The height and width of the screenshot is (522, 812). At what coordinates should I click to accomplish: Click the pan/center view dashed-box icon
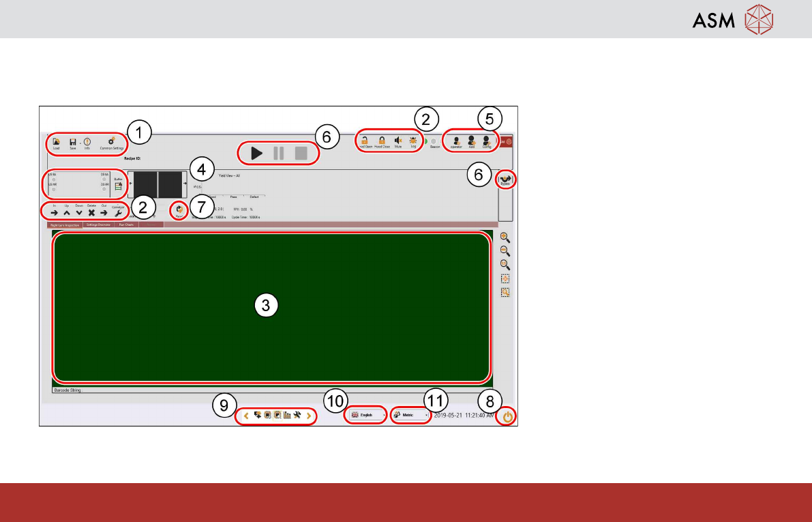[x=505, y=279]
